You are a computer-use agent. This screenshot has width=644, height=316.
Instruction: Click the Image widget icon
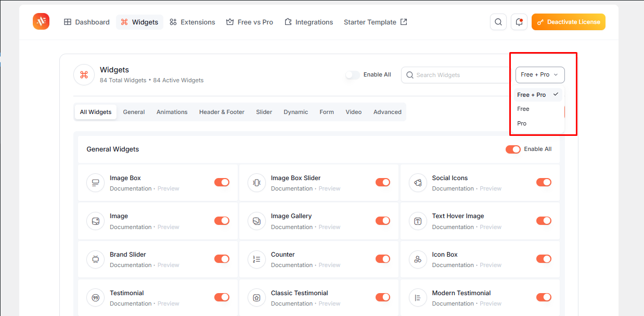tap(95, 221)
